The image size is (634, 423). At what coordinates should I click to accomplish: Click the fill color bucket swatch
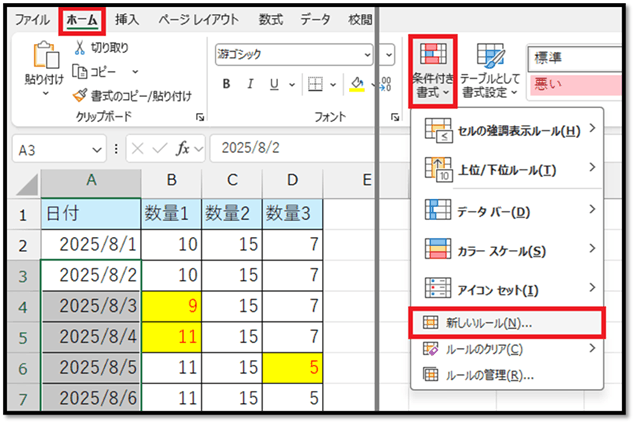[357, 85]
